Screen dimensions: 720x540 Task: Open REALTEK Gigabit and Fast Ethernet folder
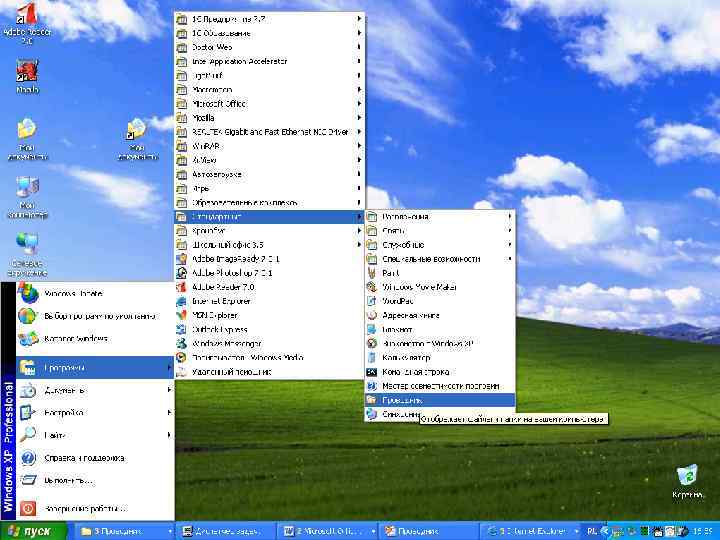tap(270, 132)
